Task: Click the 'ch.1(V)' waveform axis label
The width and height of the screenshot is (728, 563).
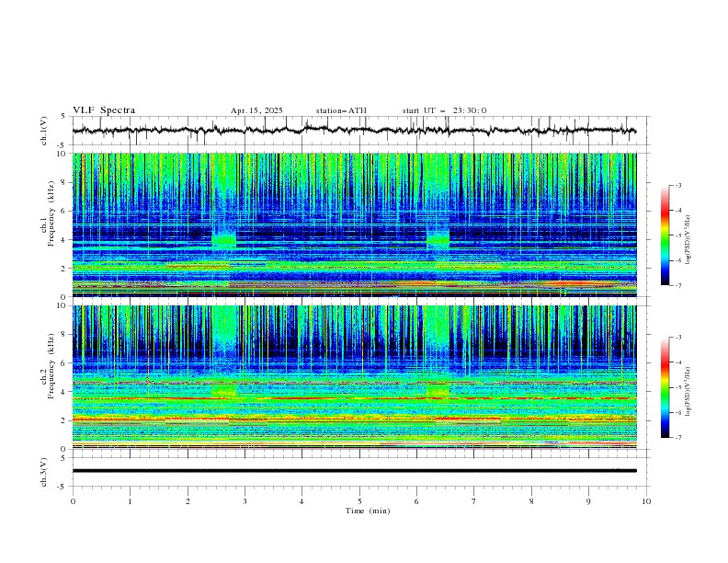Action: pyautogui.click(x=44, y=131)
